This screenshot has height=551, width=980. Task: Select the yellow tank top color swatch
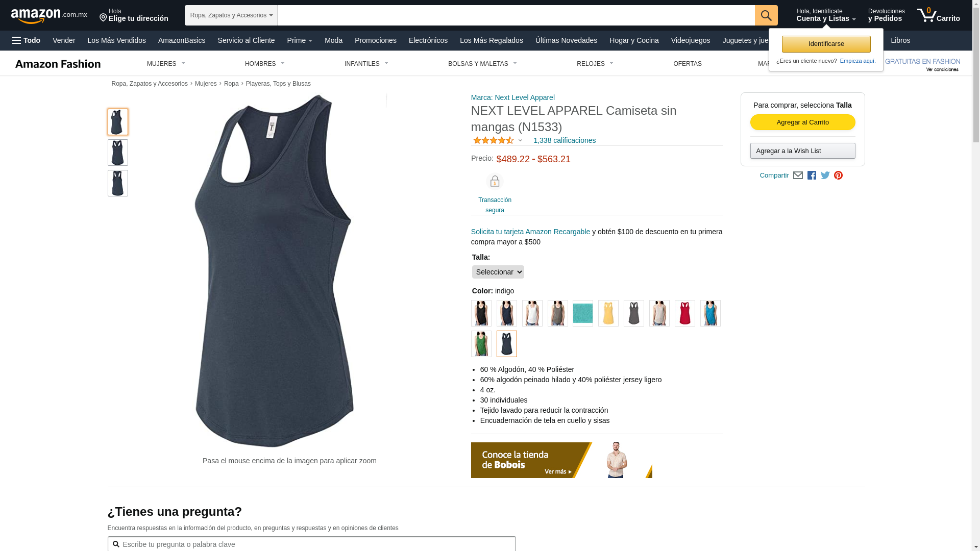608,313
